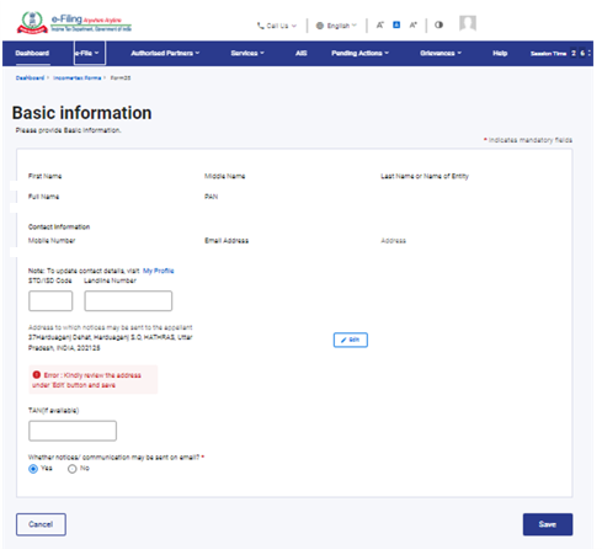Go to the Dashboard tab
The width and height of the screenshot is (602, 549).
click(32, 53)
